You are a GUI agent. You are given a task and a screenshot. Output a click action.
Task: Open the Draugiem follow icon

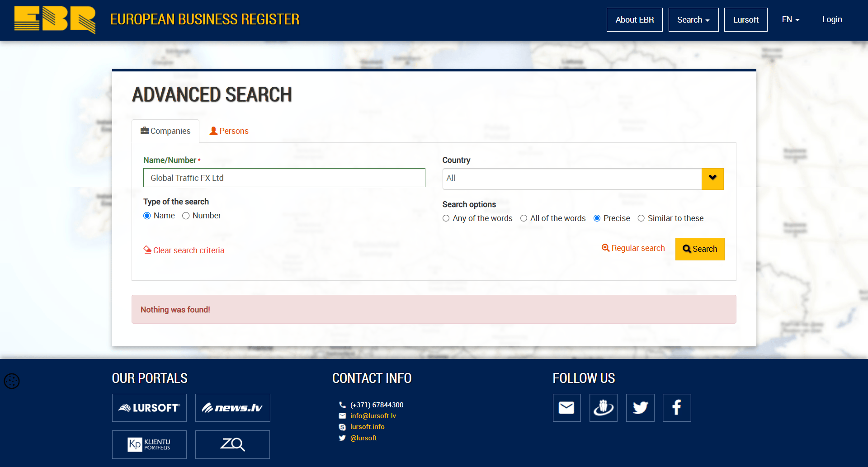[603, 408]
